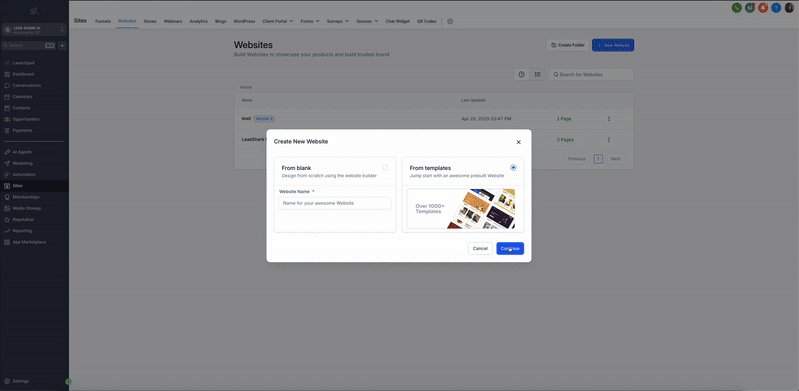Open the user profile avatar

coord(789,8)
